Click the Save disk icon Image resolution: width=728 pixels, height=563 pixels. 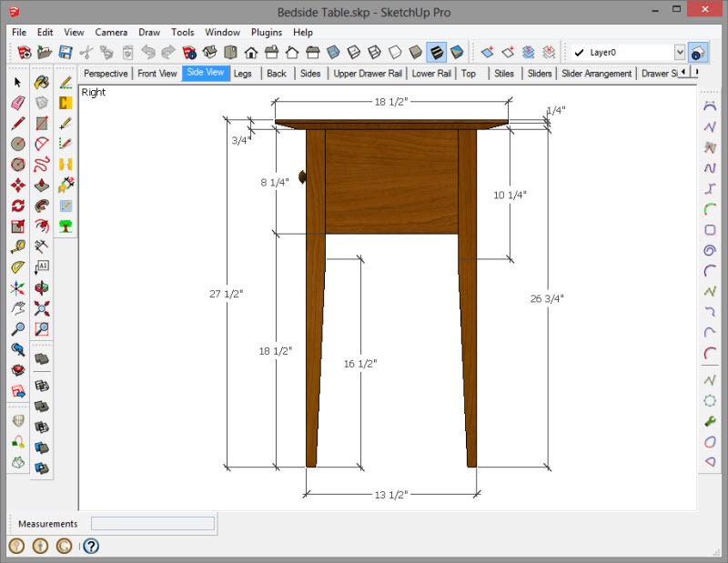tap(66, 53)
